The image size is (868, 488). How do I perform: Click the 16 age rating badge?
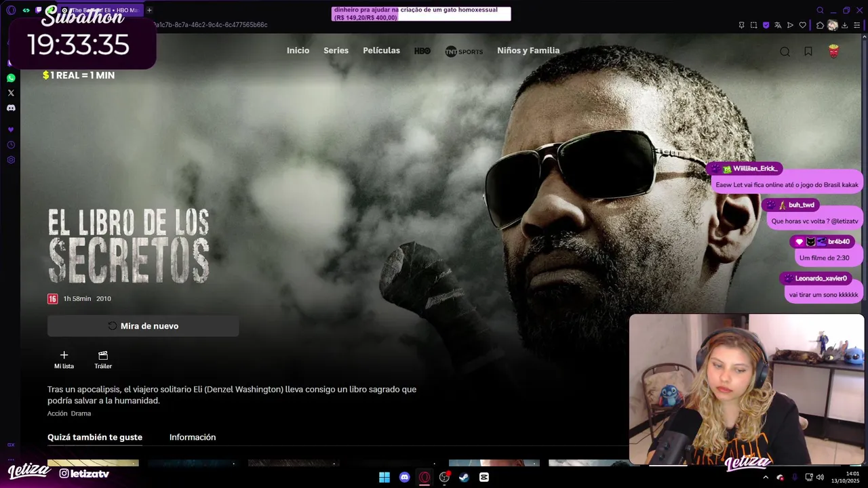click(x=52, y=299)
